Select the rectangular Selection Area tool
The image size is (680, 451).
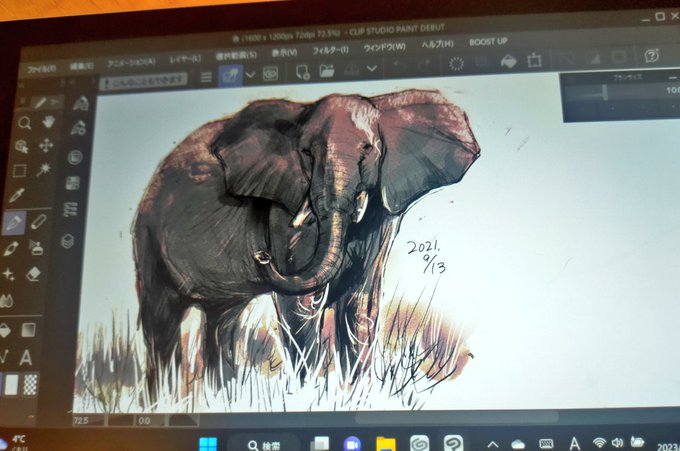pos(20,171)
